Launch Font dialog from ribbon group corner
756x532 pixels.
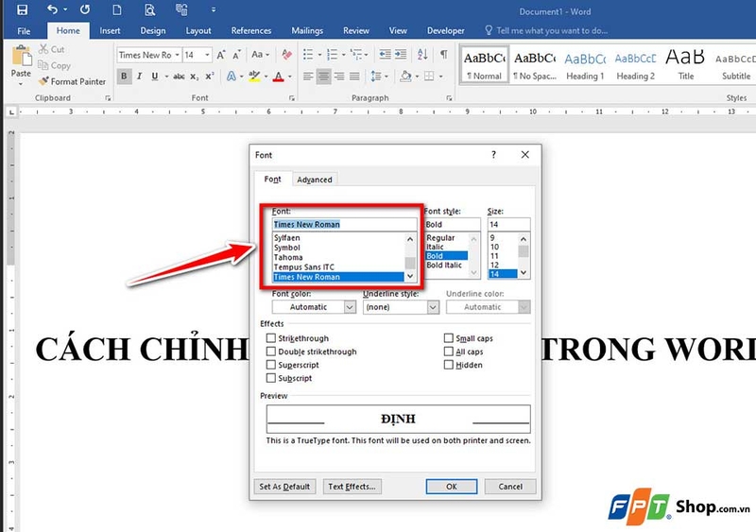(x=292, y=98)
